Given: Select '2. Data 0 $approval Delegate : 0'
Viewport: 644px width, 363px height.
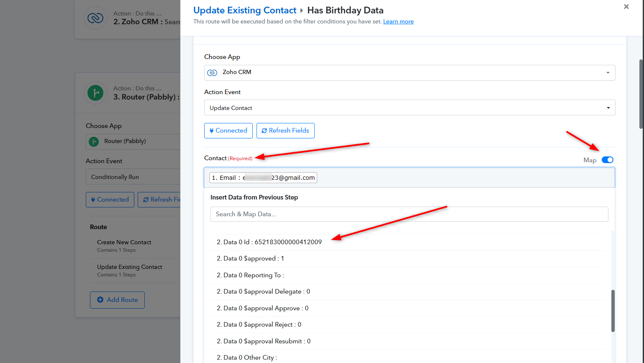Looking at the screenshot, I should [408, 291].
